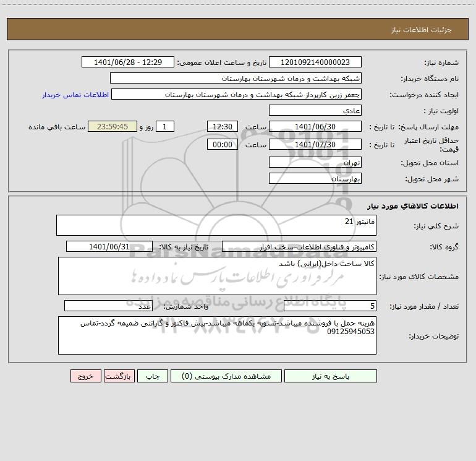Click the request creator field جعفر زرین

[x=237, y=95]
